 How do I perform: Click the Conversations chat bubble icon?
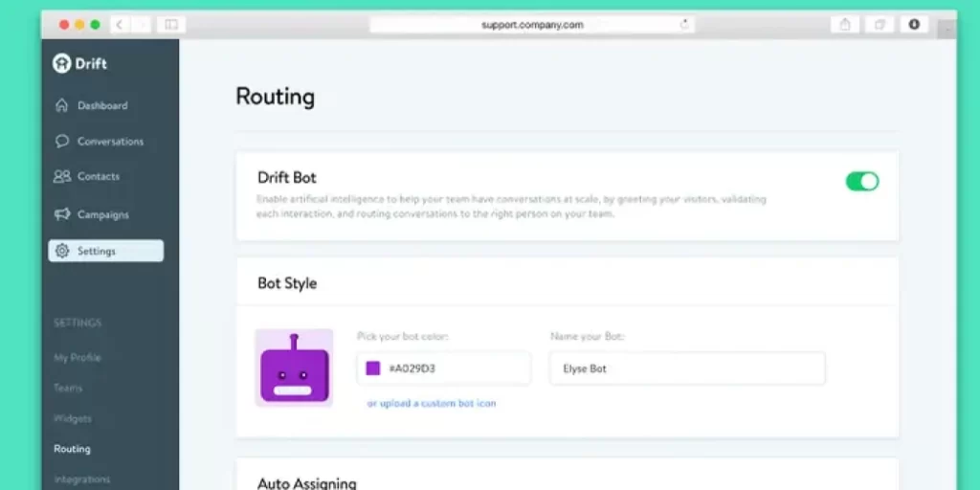pyautogui.click(x=62, y=141)
